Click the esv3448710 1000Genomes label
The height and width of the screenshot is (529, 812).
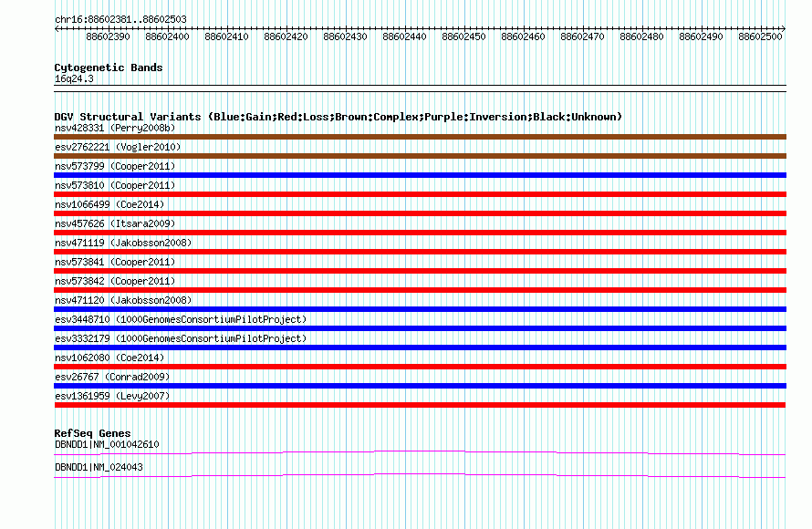pos(181,319)
